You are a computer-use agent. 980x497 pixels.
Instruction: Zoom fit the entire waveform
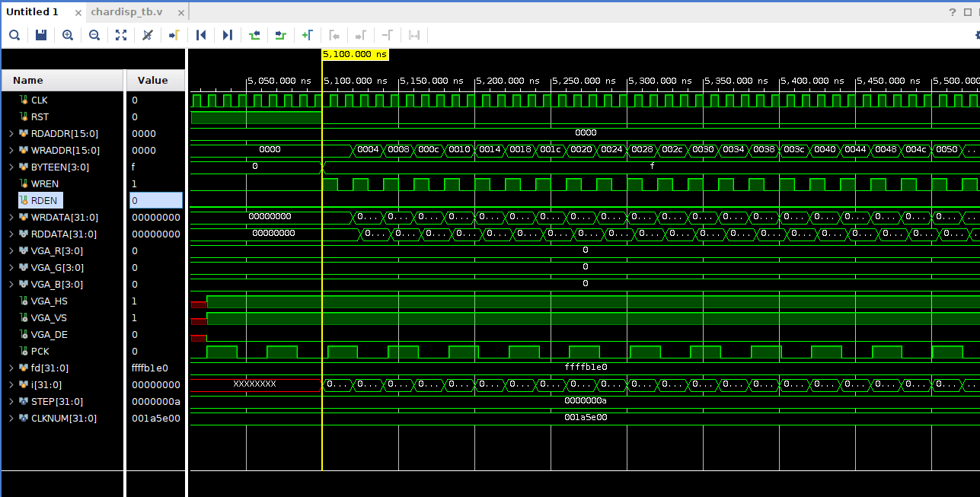[121, 35]
